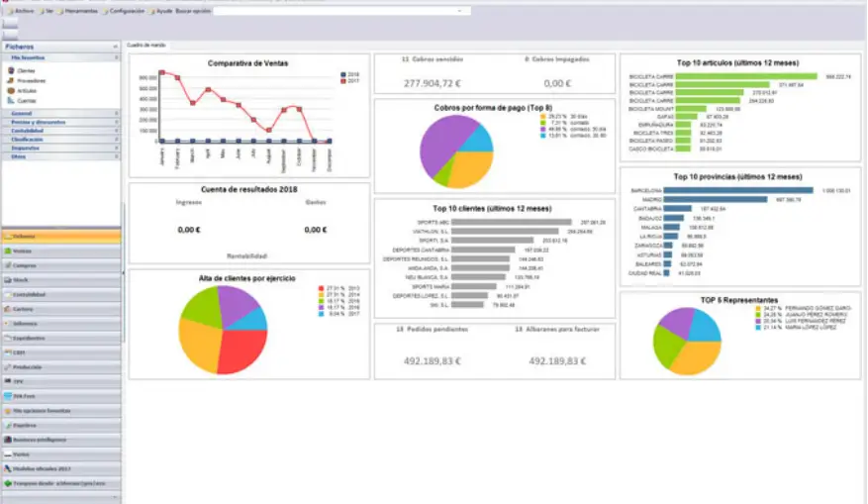Expand the General section
868x504 pixels.
23,114
